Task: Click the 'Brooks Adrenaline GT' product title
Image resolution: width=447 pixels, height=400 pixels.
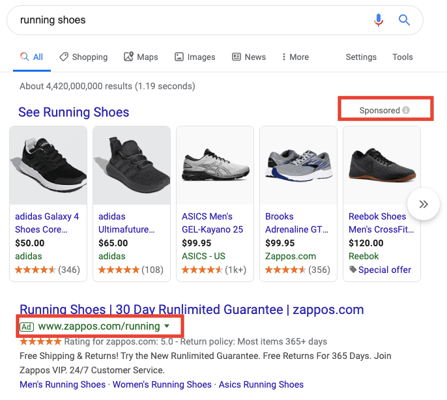Action: (x=297, y=223)
